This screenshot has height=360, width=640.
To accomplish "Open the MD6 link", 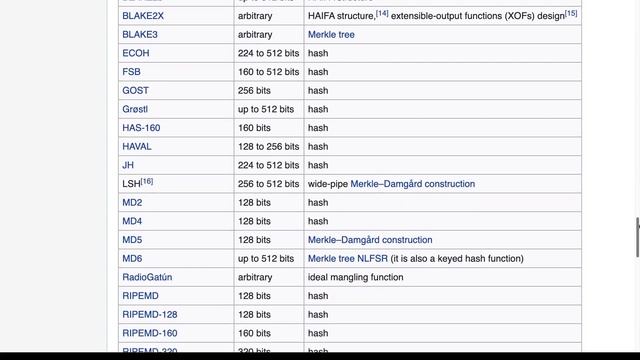I will (132, 259).
